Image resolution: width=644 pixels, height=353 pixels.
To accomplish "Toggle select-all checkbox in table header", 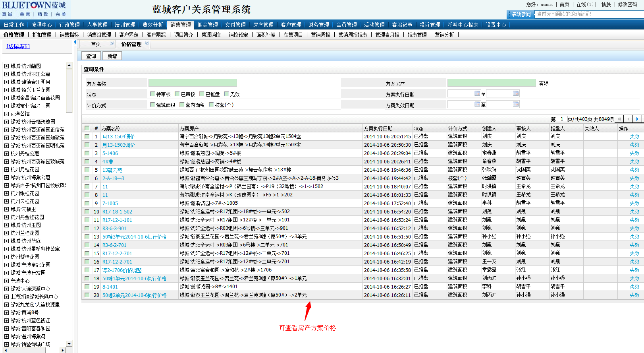I will [87, 128].
